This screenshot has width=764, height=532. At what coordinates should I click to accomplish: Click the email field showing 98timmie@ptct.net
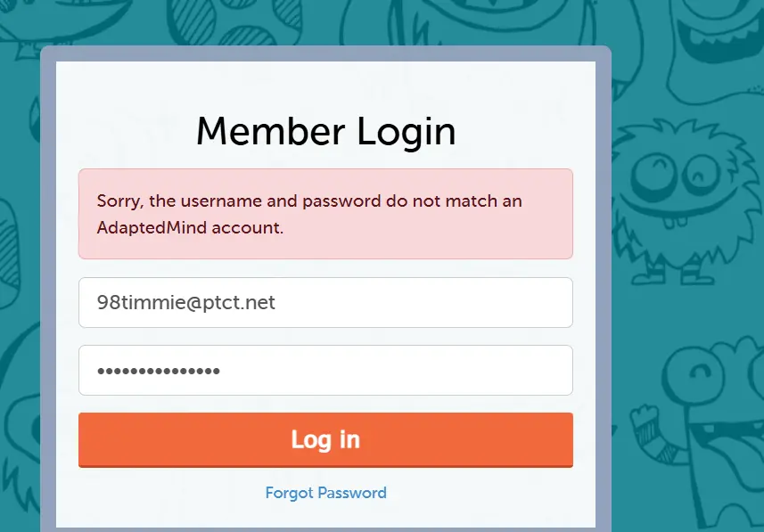click(325, 303)
